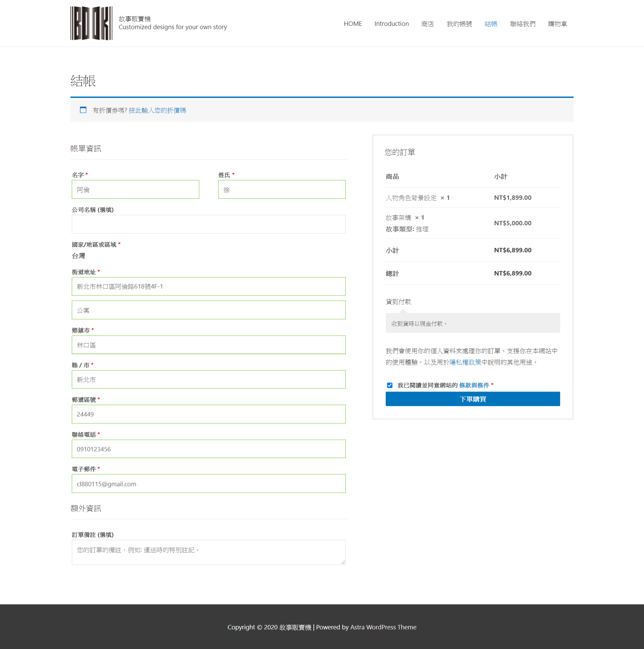Open 購物車 in the navigation

point(557,24)
